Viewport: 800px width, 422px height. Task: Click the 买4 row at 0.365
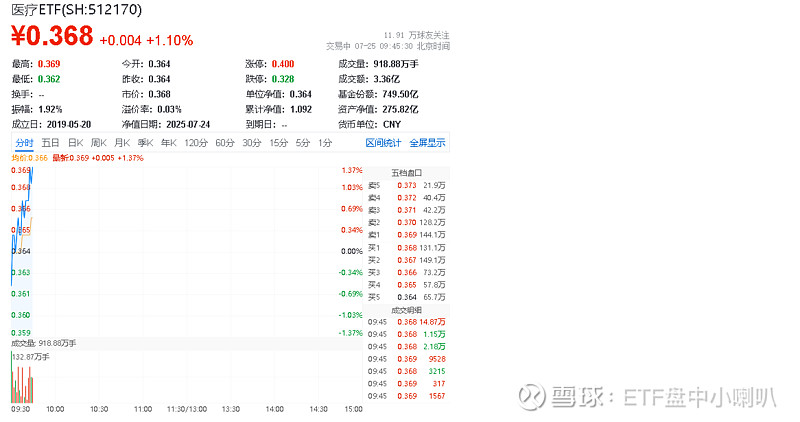[x=407, y=285]
